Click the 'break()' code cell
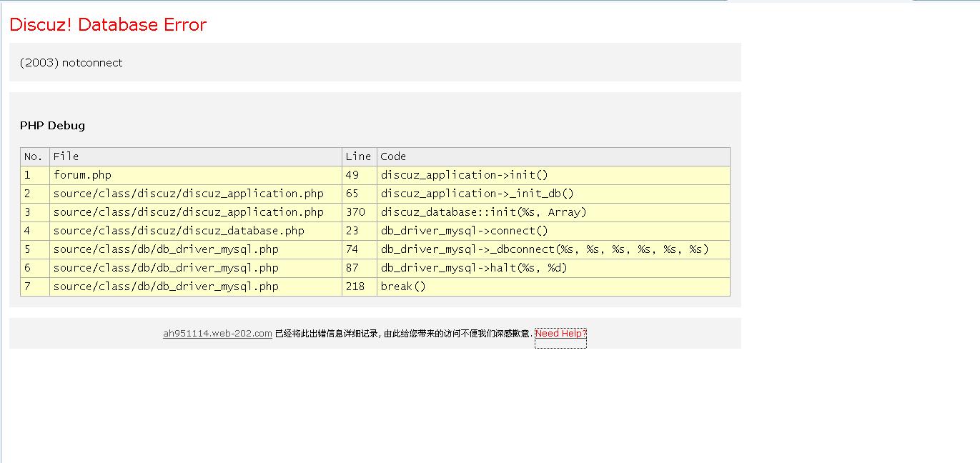The image size is (980, 463). pos(553,287)
